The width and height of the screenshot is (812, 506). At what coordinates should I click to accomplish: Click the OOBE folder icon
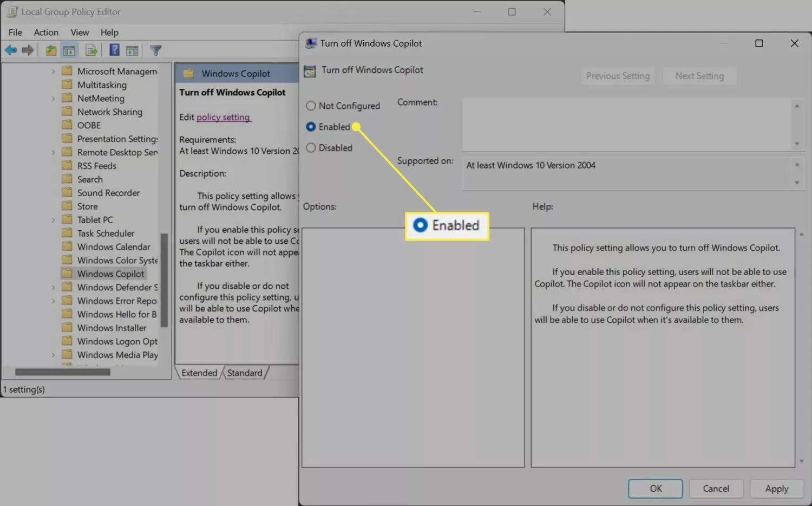(67, 125)
